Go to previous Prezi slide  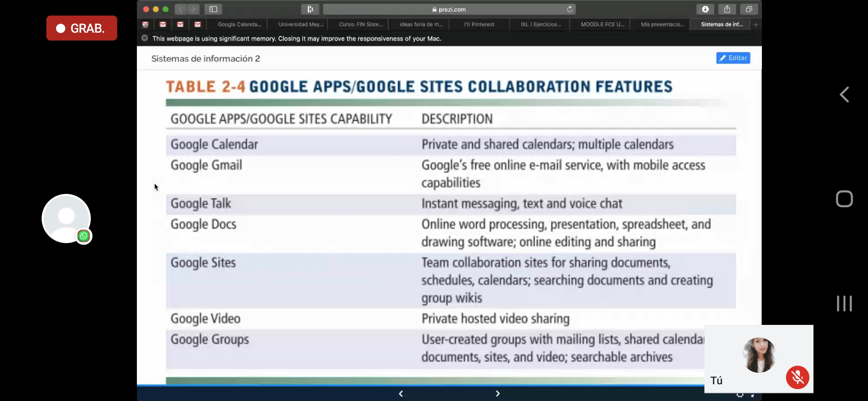(x=401, y=394)
